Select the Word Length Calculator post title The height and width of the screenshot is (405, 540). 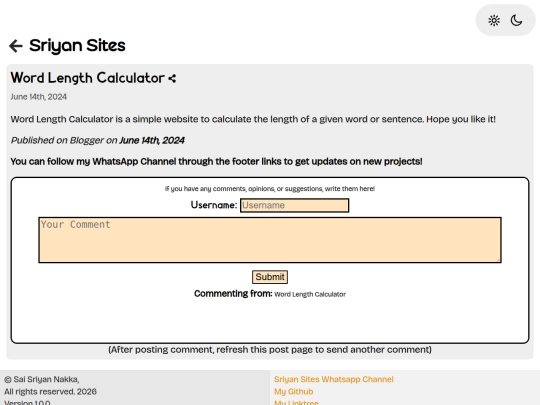click(87, 78)
